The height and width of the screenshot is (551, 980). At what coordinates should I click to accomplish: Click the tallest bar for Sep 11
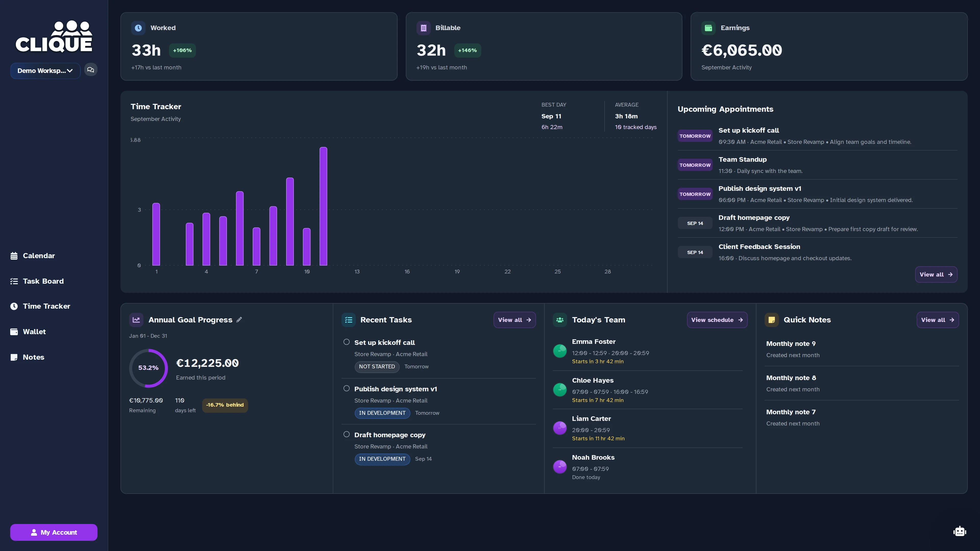point(323,206)
